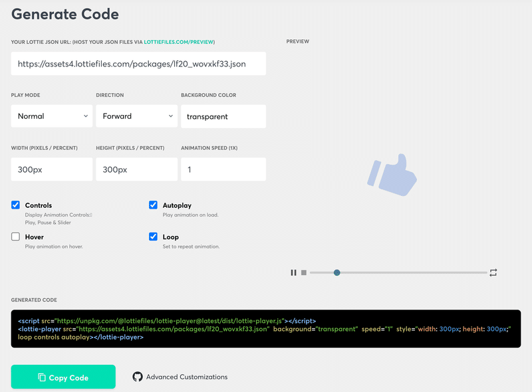Click the Copy Code button
532x392 pixels.
tap(63, 377)
